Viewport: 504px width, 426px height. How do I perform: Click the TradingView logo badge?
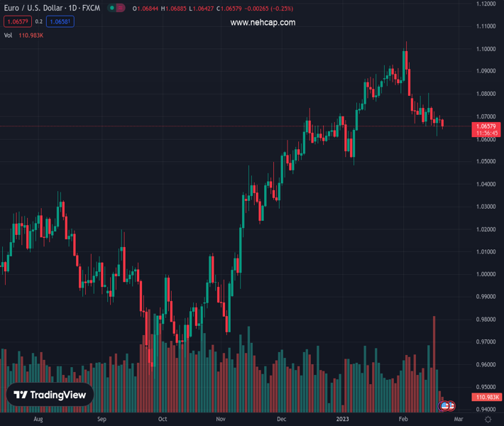50,395
